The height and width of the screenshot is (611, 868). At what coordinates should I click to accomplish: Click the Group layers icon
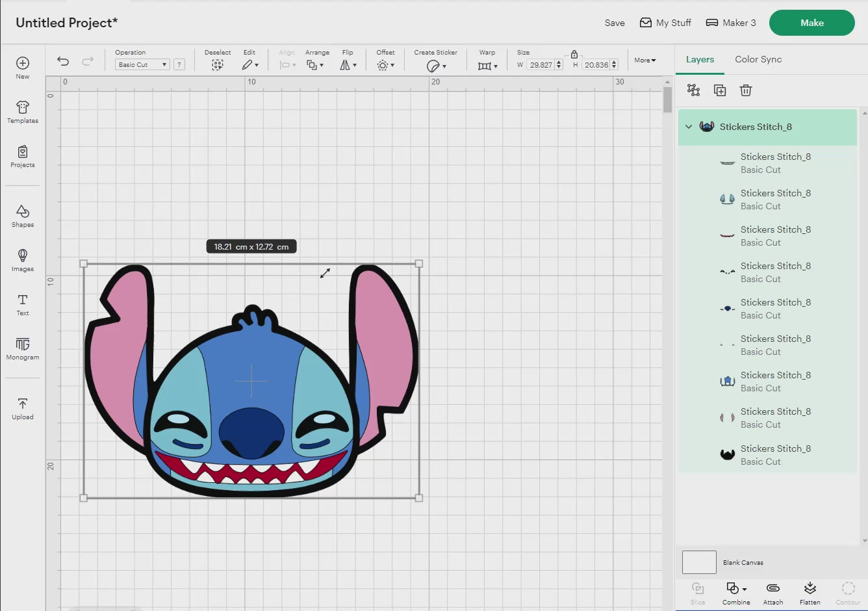[694, 90]
